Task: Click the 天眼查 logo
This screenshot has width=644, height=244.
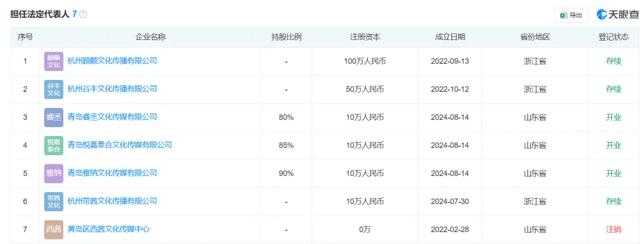Action: pos(617,15)
